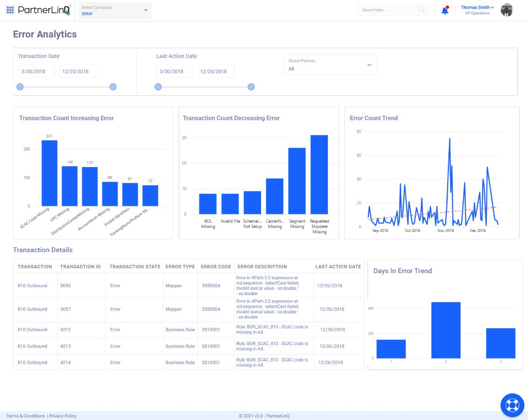Click the notification bell icon
The width and height of the screenshot is (528, 420).
tap(445, 10)
